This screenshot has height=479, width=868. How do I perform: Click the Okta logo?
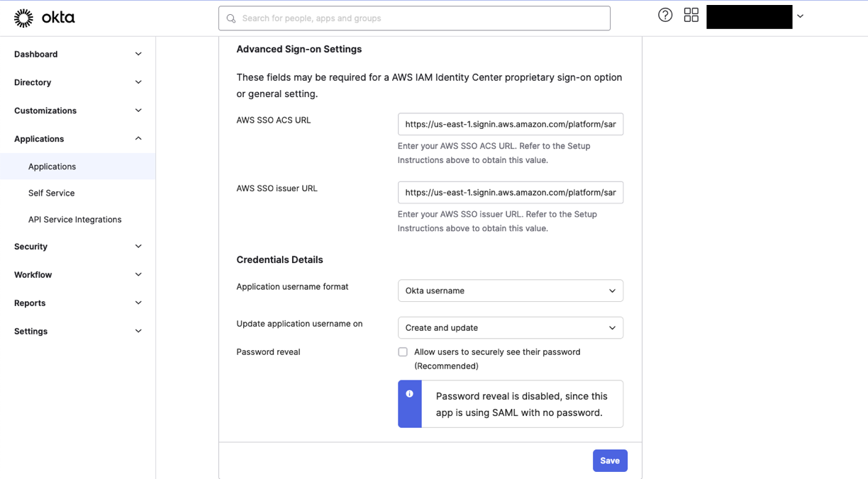click(44, 18)
